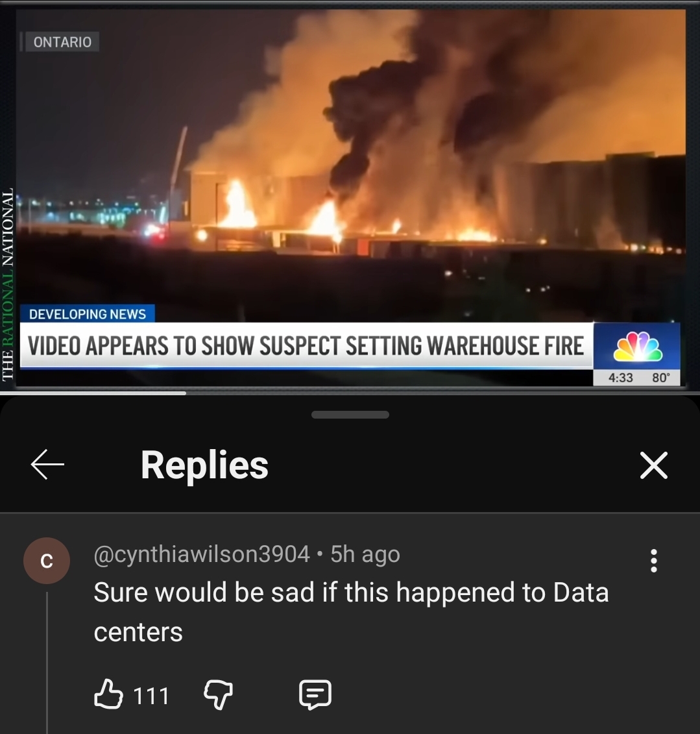This screenshot has width=700, height=734.
Task: Click the 'ONTARIO' location label in the video
Action: coord(62,42)
